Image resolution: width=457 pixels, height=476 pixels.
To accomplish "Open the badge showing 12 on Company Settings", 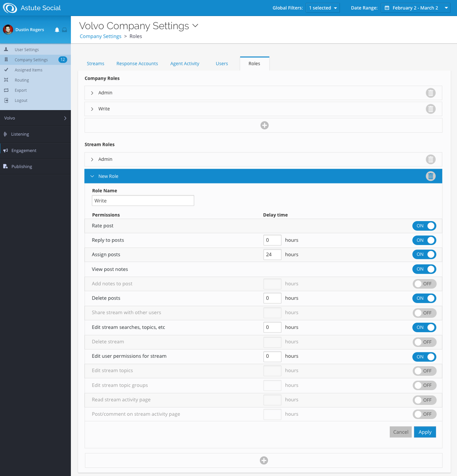I will point(63,60).
